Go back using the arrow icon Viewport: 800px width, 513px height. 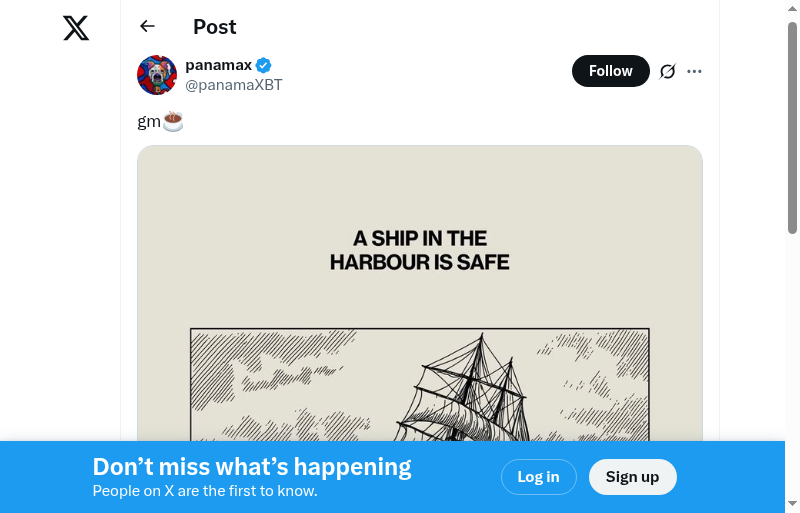click(x=148, y=27)
